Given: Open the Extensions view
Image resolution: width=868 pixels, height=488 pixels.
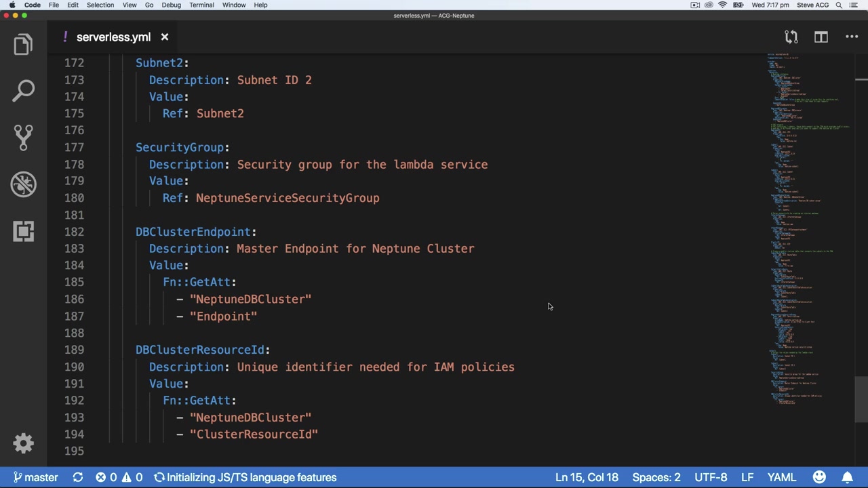Looking at the screenshot, I should point(23,231).
